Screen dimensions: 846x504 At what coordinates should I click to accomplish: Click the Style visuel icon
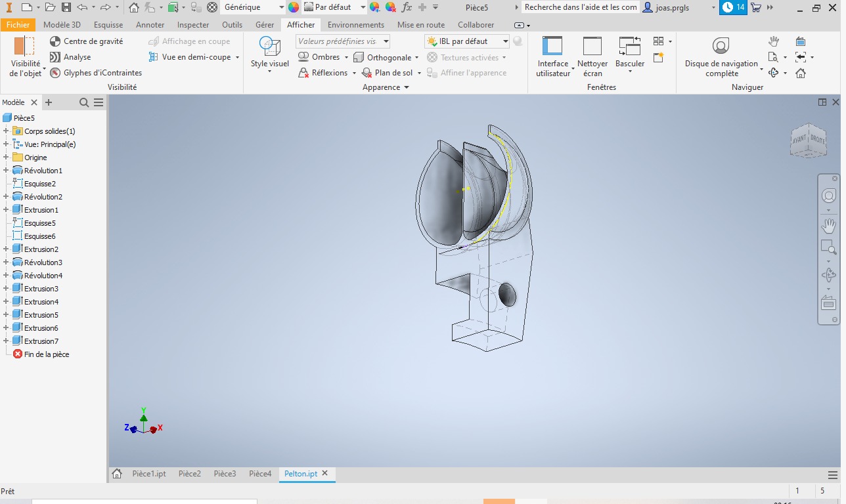pos(269,47)
